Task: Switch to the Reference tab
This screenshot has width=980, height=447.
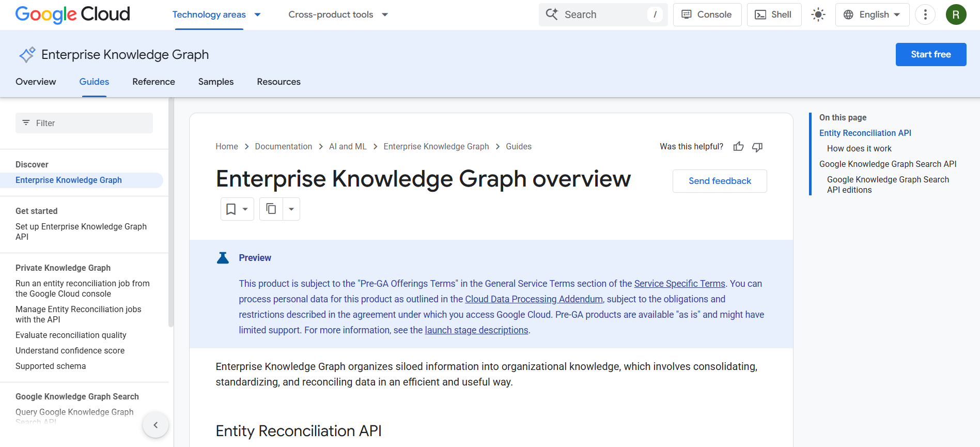Action: (153, 82)
